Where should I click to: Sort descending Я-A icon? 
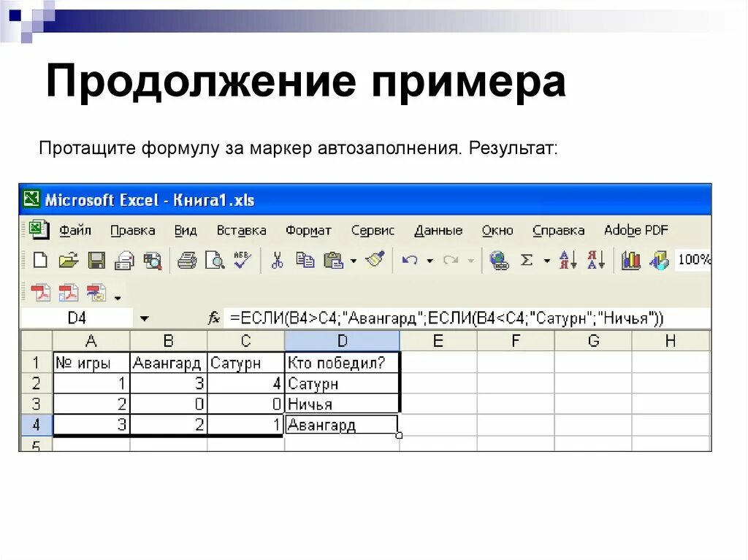[x=596, y=261]
